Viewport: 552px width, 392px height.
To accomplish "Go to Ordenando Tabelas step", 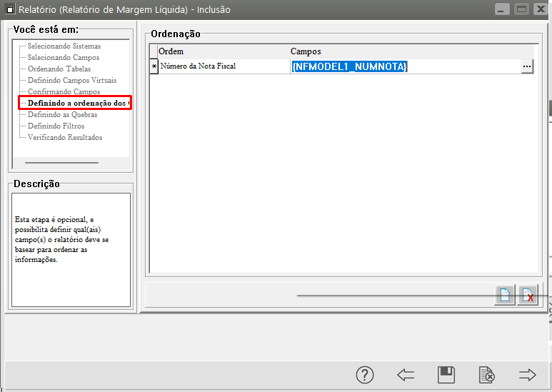I will coord(59,69).
